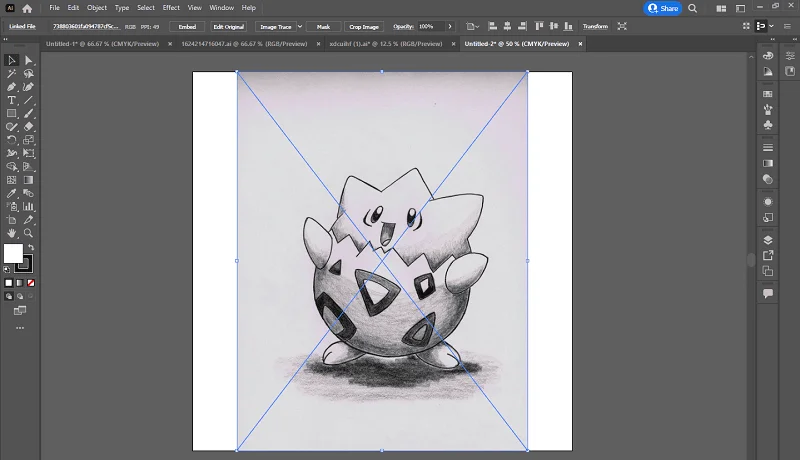
Task: Activate the Type tool
Action: tap(11, 100)
